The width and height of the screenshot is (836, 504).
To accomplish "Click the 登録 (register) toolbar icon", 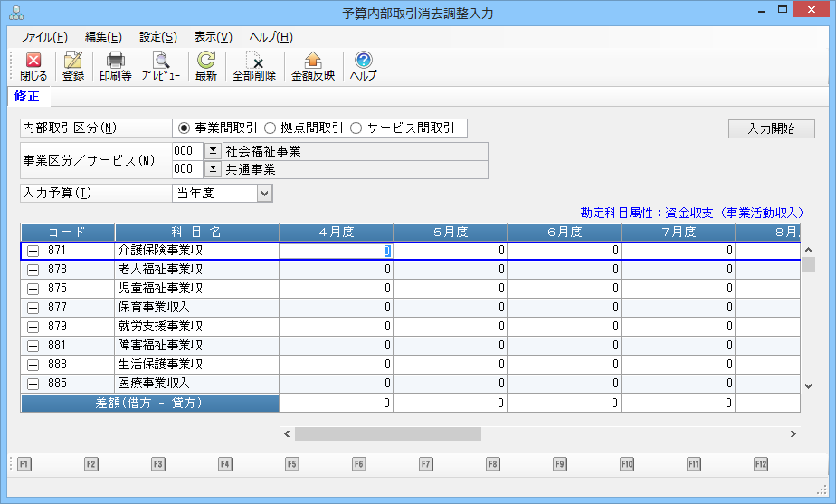I will 73,66.
